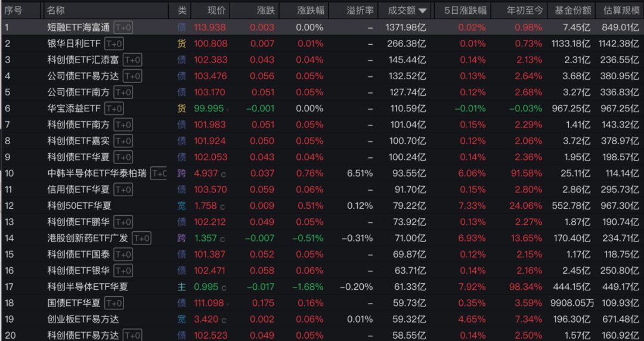
Task: Sort by the 名称 column header
Action: [55, 11]
